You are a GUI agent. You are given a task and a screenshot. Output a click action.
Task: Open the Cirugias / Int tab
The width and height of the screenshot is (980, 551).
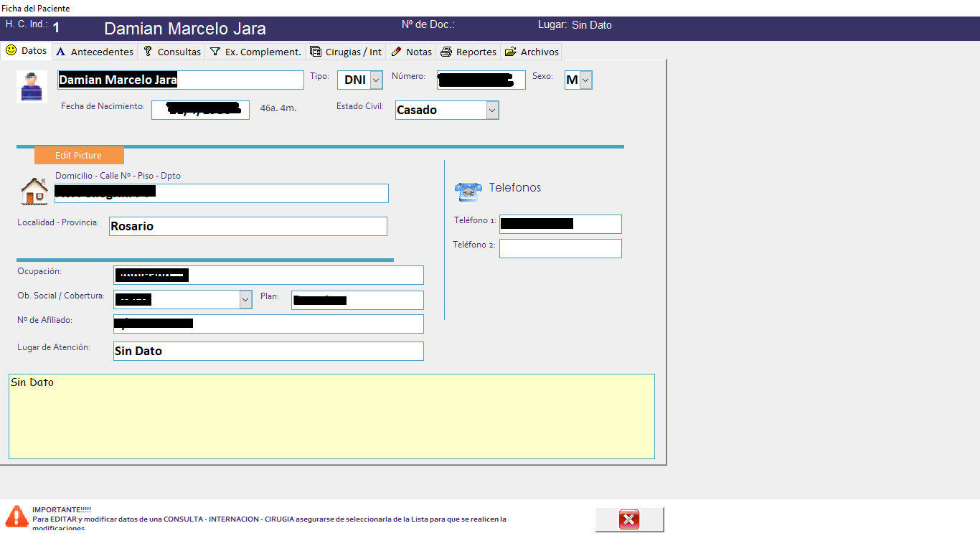point(346,52)
